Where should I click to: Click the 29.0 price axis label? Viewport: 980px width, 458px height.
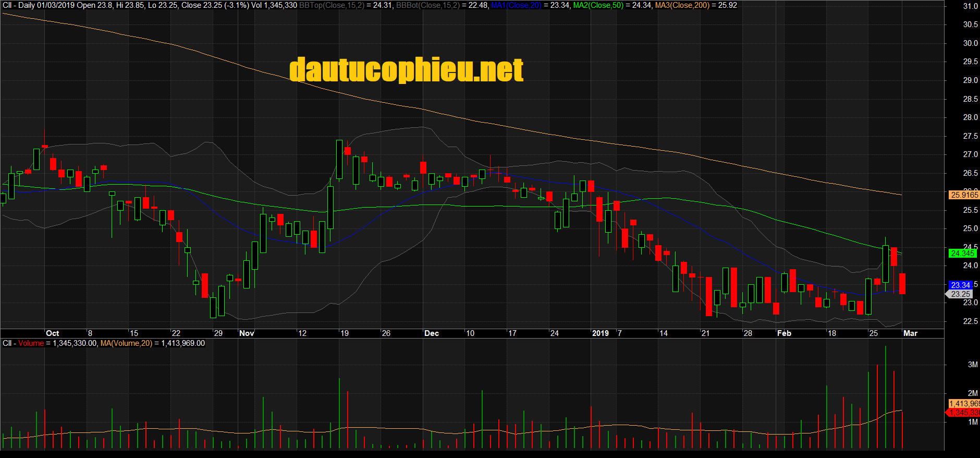point(971,80)
